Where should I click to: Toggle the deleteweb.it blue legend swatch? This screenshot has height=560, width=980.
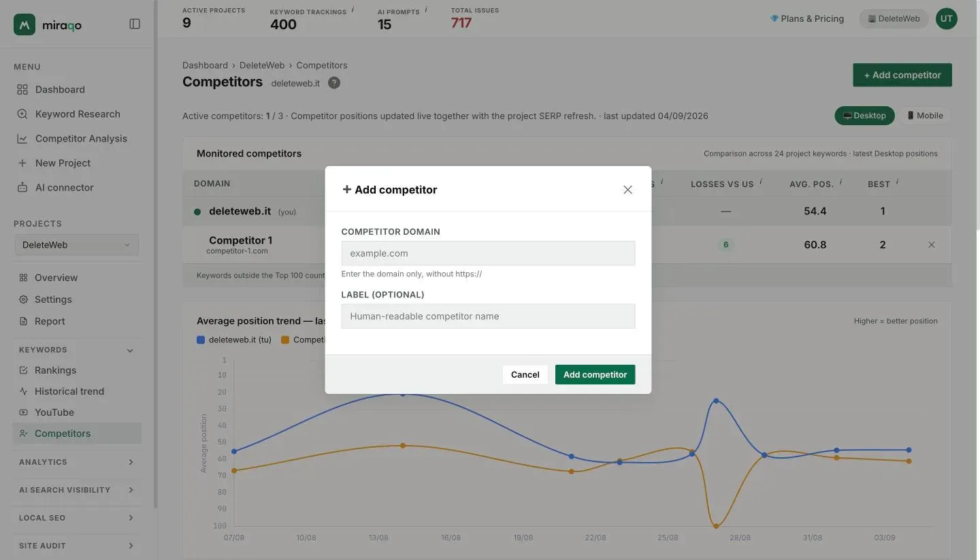(201, 340)
